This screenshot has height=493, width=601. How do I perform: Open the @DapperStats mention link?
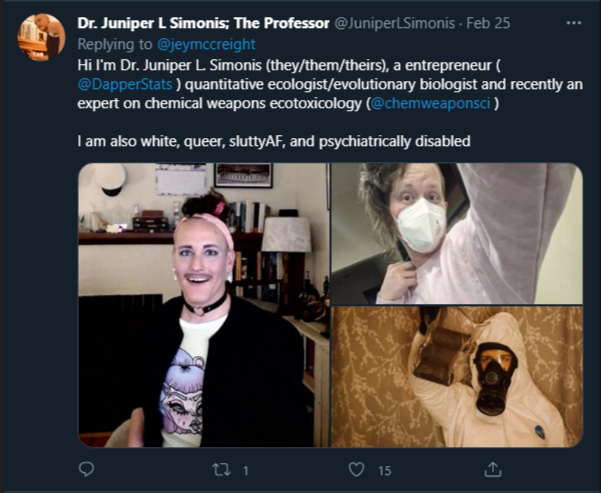click(125, 84)
